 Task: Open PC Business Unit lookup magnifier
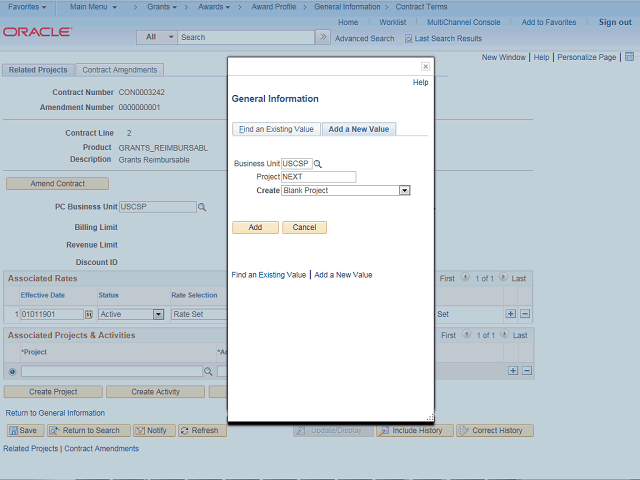(x=202, y=207)
